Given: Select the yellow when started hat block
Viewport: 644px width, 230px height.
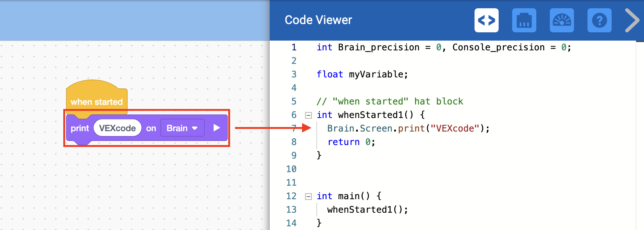Looking at the screenshot, I should pyautogui.click(x=96, y=98).
